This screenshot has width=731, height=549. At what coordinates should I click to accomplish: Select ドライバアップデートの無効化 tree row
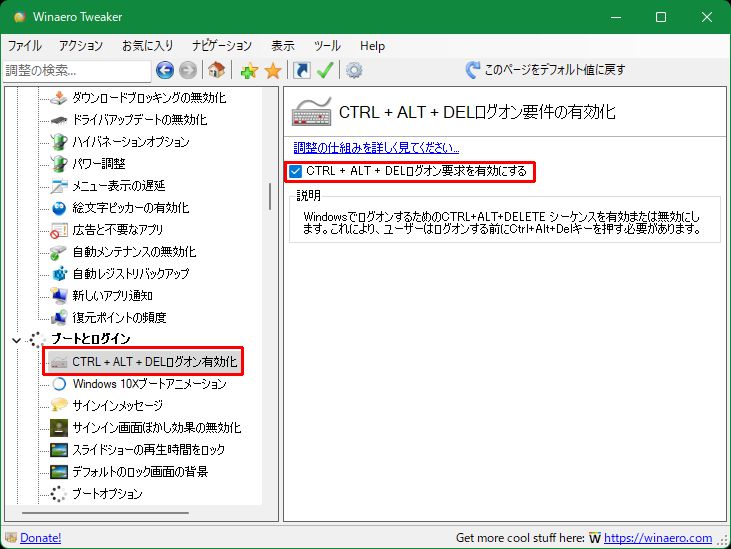[140, 120]
